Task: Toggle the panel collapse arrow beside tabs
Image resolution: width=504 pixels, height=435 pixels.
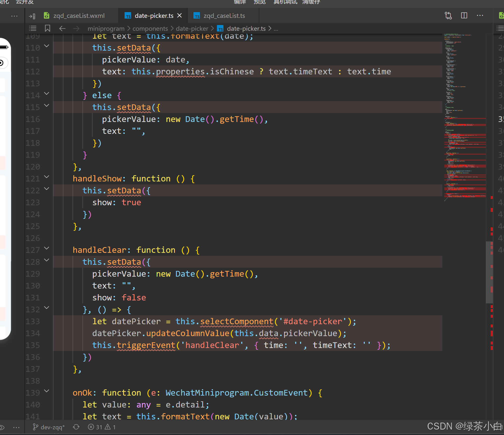Action: (x=32, y=16)
